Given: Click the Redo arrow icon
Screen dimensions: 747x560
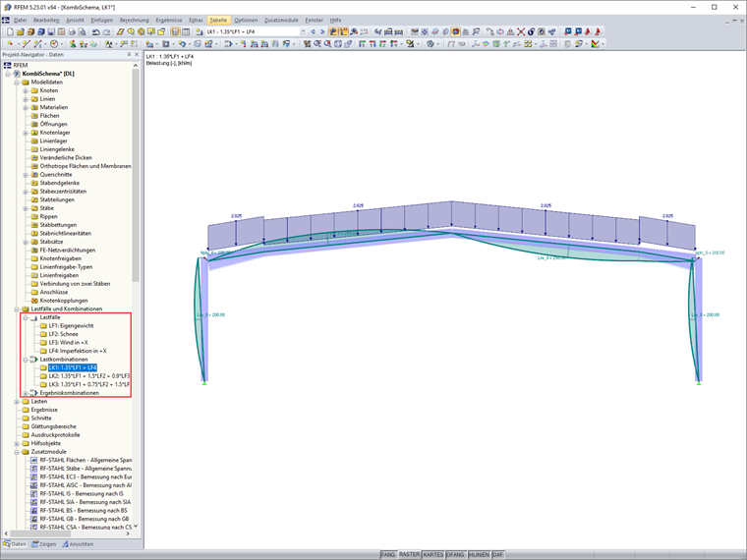Looking at the screenshot, I should pyautogui.click(x=107, y=31).
